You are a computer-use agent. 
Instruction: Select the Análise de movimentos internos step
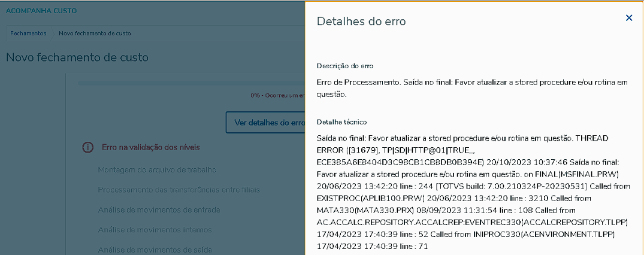(155, 229)
